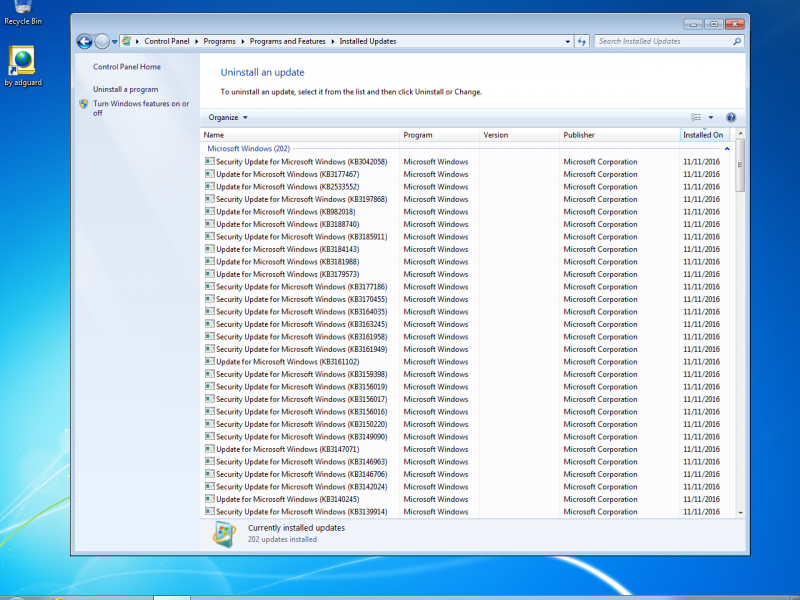
Task: Click the icon of update KB3184143
Action: click(210, 248)
